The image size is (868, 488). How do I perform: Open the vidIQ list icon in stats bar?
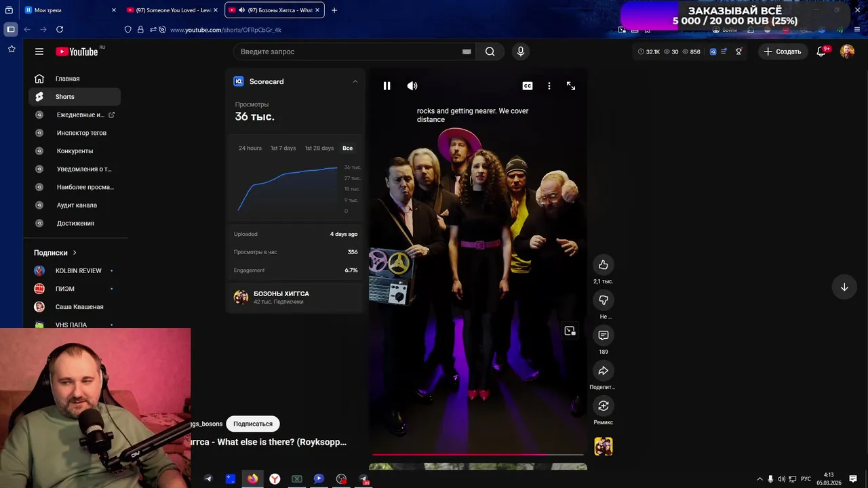[x=724, y=52]
